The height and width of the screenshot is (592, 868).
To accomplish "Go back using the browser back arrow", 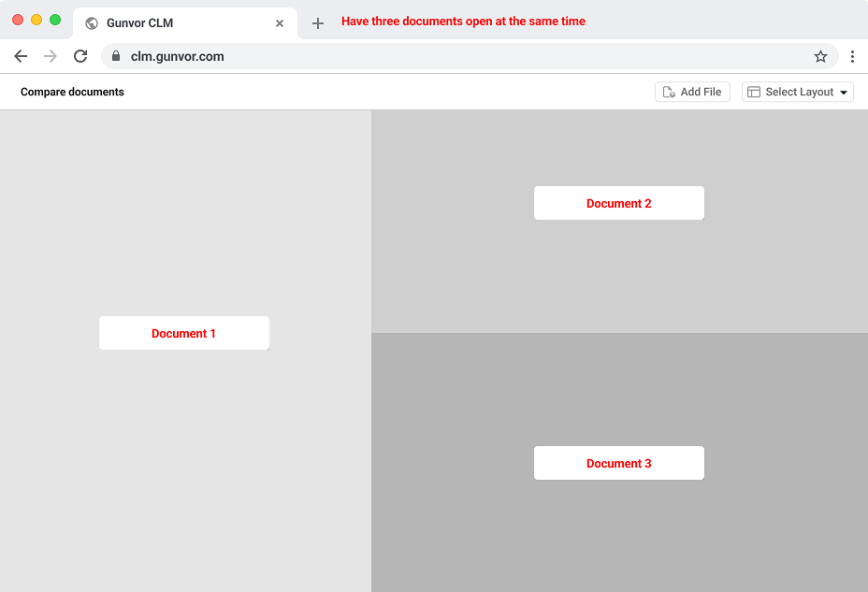I will point(21,56).
